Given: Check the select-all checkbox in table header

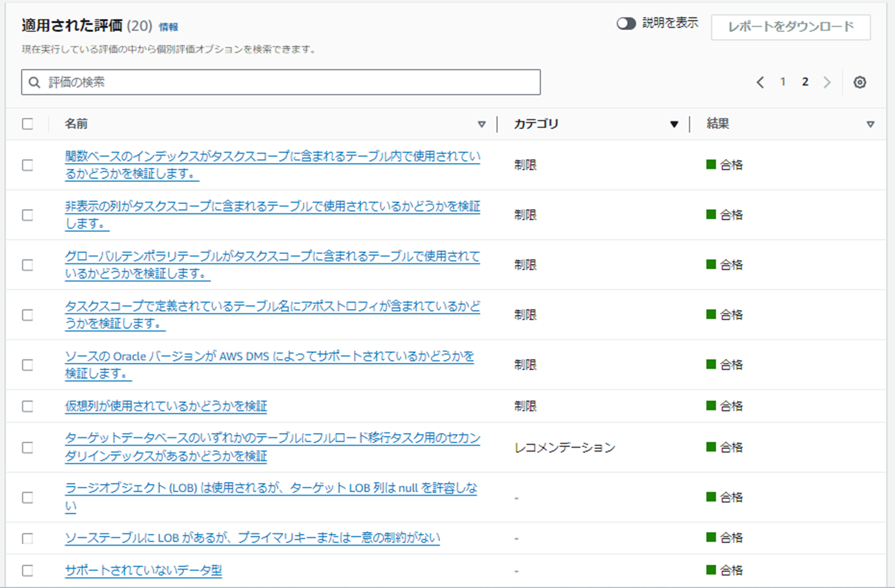Looking at the screenshot, I should point(27,124).
